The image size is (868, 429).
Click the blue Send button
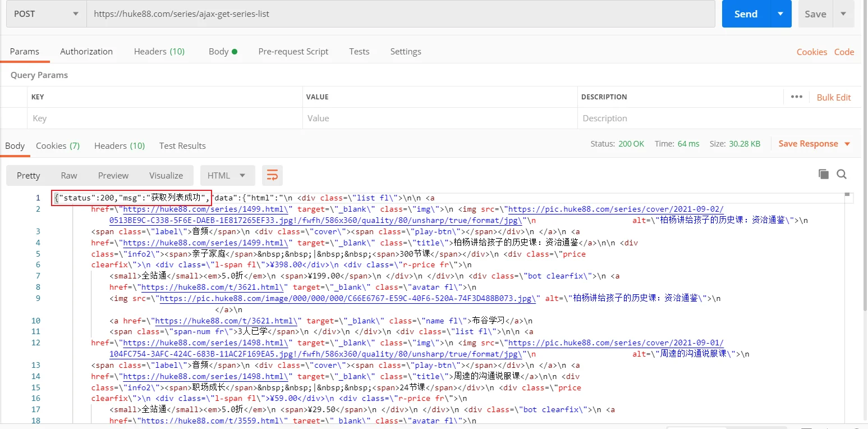pyautogui.click(x=746, y=14)
